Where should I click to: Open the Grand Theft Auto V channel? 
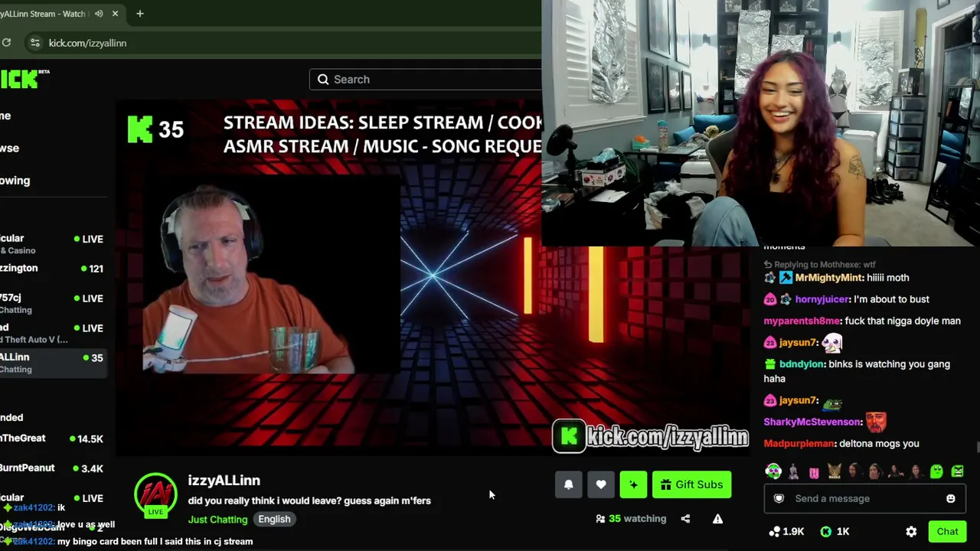coord(53,333)
